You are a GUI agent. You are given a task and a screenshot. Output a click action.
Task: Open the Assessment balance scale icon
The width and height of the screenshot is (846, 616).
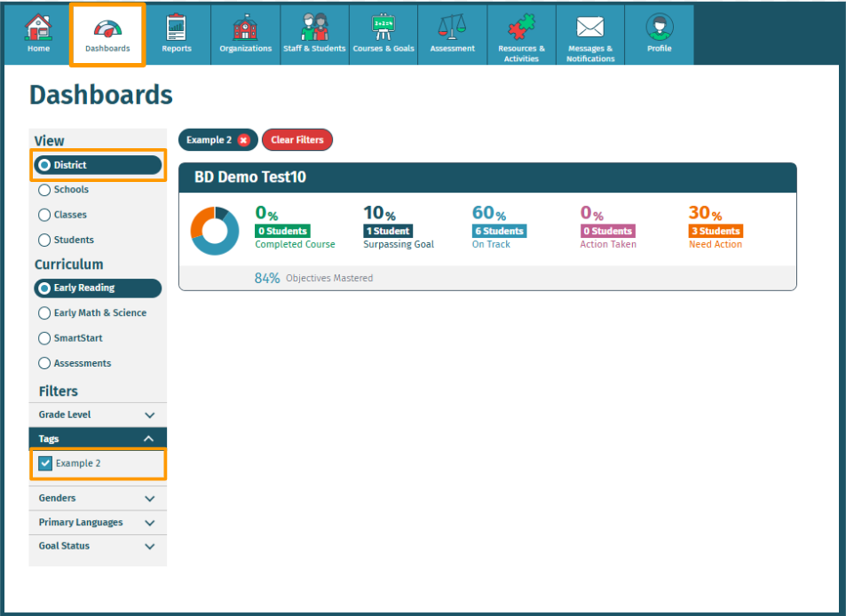(x=452, y=28)
